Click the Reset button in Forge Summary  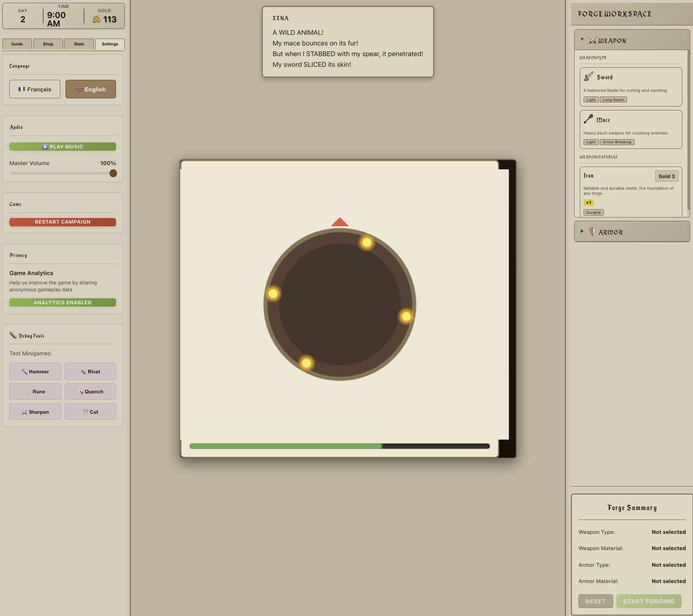click(x=596, y=601)
